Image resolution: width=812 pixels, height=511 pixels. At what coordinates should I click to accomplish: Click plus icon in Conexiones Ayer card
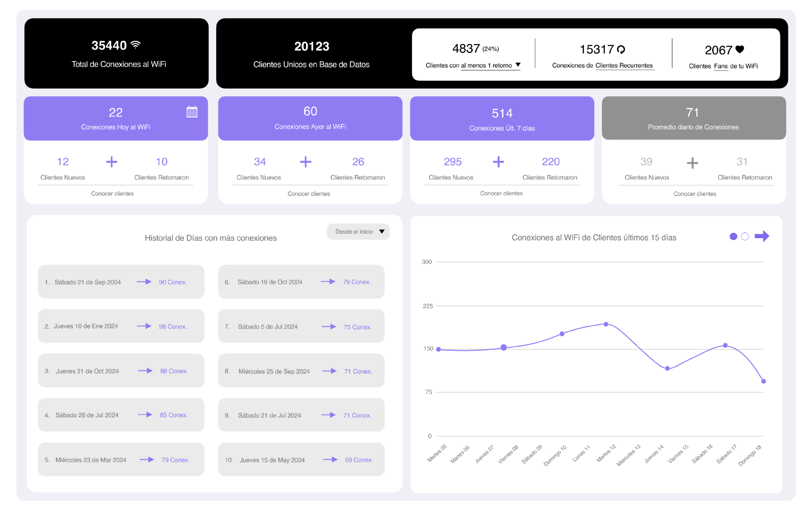click(306, 162)
